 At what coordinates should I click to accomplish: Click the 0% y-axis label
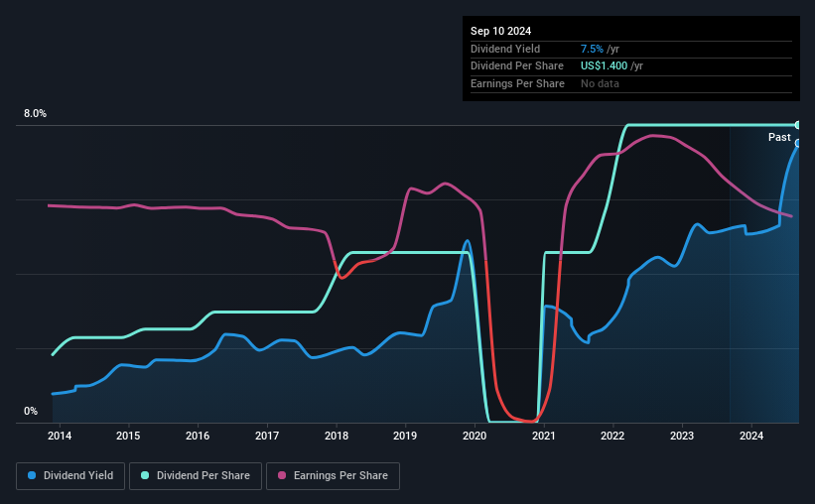31,411
